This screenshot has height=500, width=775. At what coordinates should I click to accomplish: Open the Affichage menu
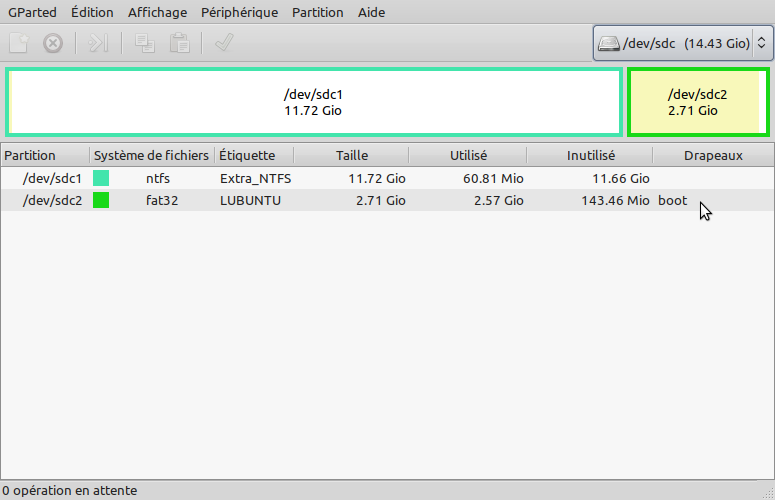pos(157,13)
